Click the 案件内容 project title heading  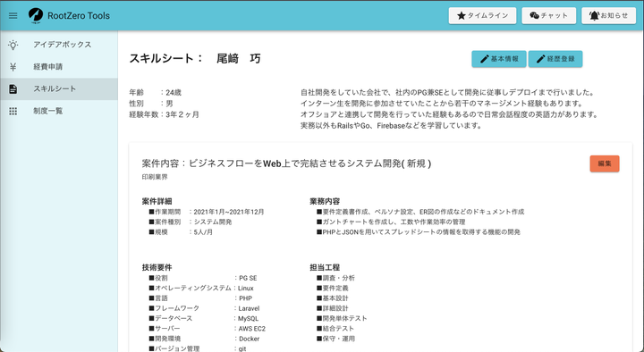[286, 163]
